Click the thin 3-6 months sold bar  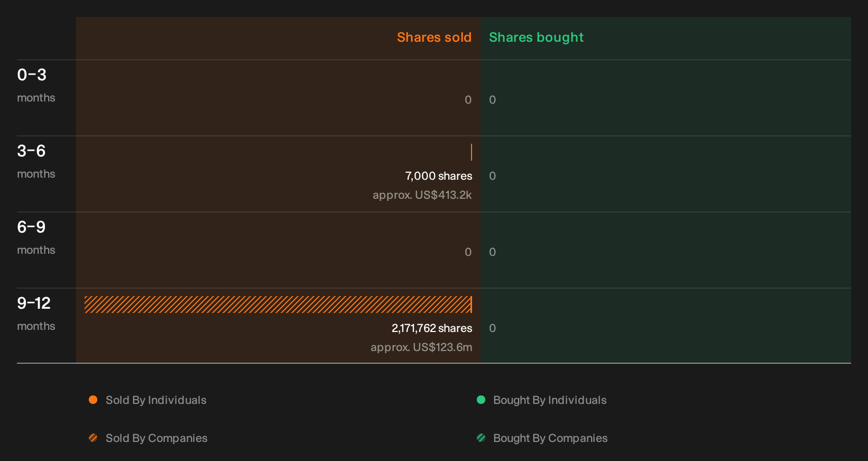pos(471,152)
